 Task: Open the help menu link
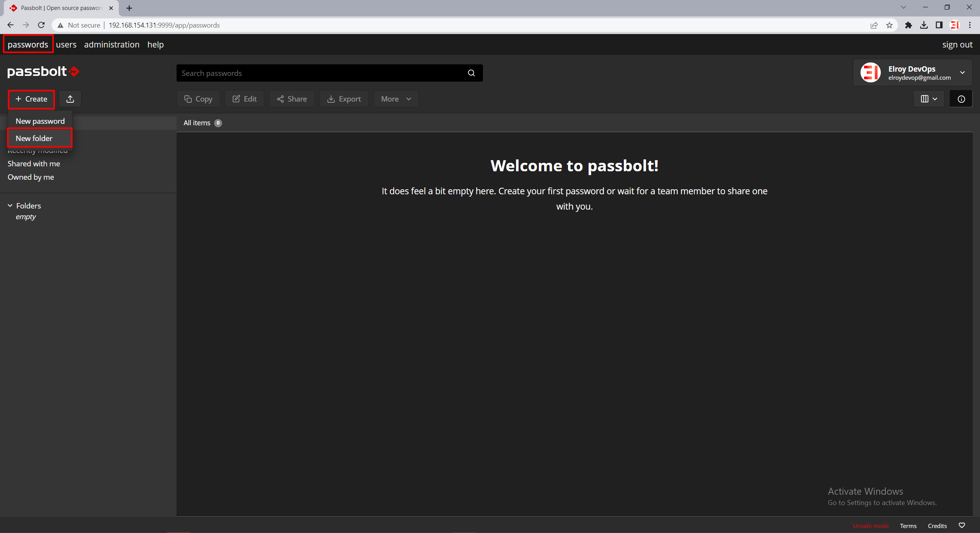(x=155, y=44)
